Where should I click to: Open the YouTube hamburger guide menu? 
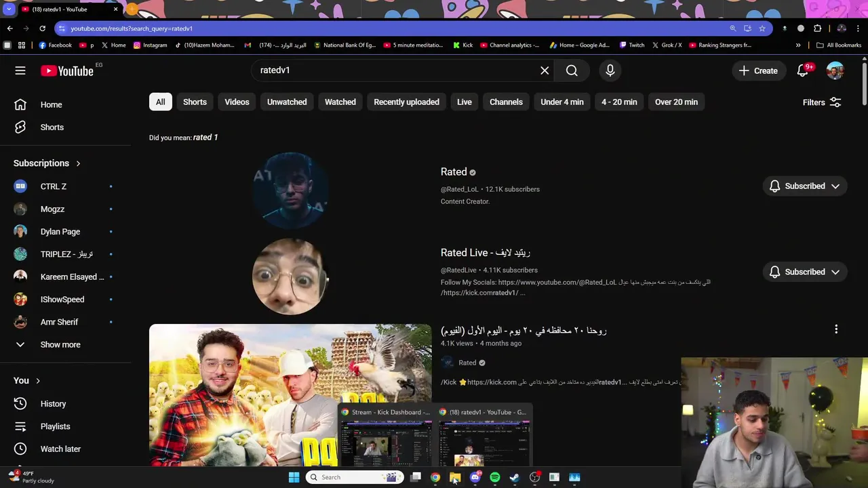(20, 70)
